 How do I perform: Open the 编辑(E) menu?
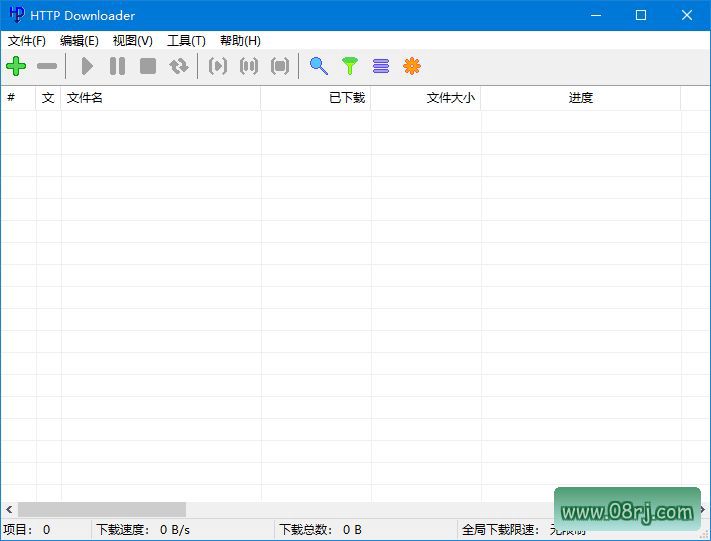point(79,41)
